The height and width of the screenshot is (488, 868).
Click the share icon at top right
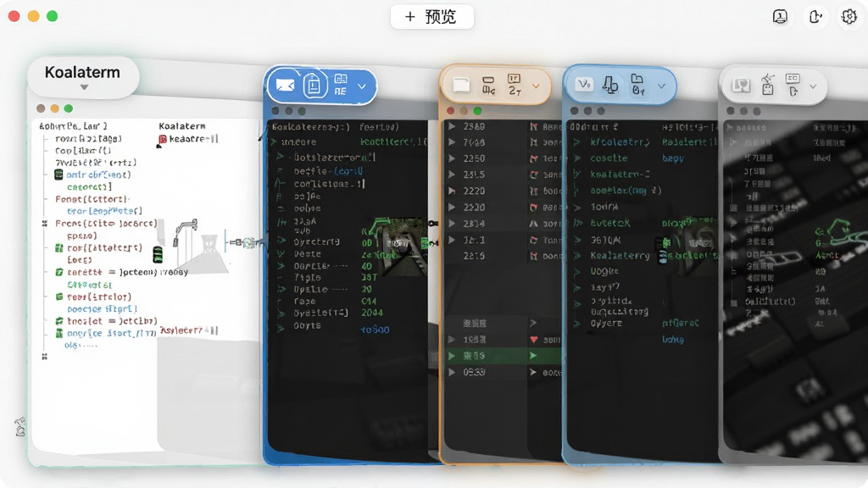point(815,17)
